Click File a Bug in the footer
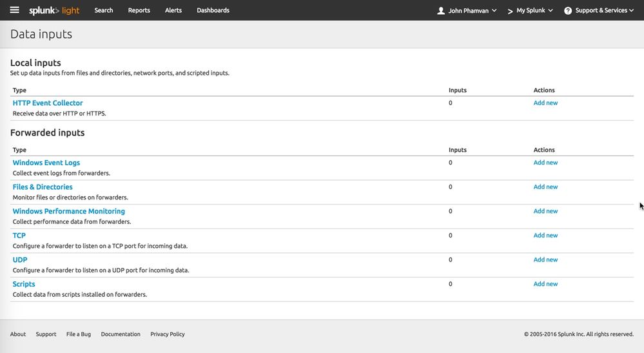 [79, 334]
